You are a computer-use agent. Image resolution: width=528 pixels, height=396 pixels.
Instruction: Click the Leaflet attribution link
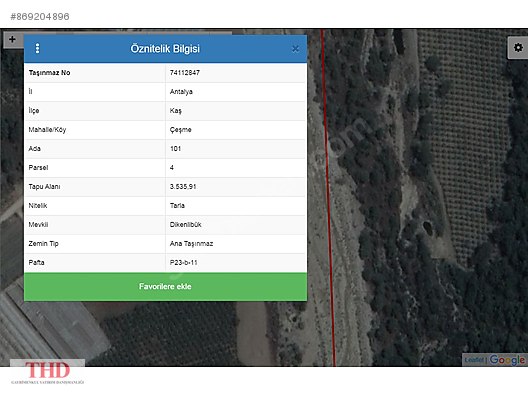point(474,360)
